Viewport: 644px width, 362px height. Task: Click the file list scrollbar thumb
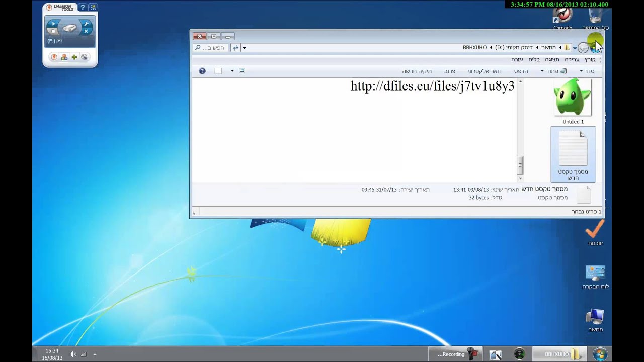(x=520, y=165)
